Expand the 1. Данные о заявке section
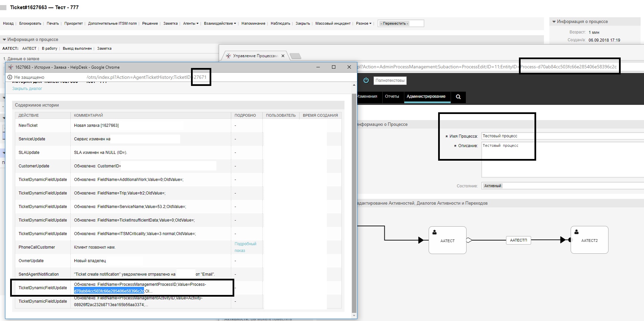This screenshot has height=321, width=644. click(21, 59)
